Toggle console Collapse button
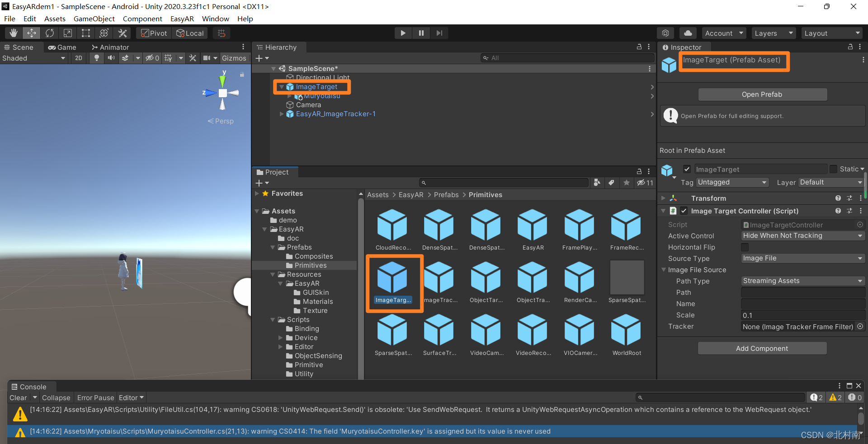Image resolution: width=868 pixels, height=444 pixels. pyautogui.click(x=56, y=397)
